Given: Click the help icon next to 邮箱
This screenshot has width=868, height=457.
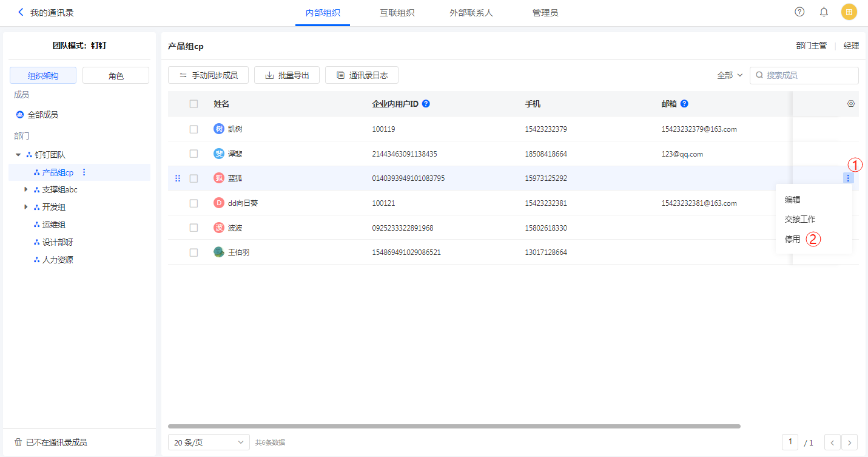Looking at the screenshot, I should coord(684,104).
